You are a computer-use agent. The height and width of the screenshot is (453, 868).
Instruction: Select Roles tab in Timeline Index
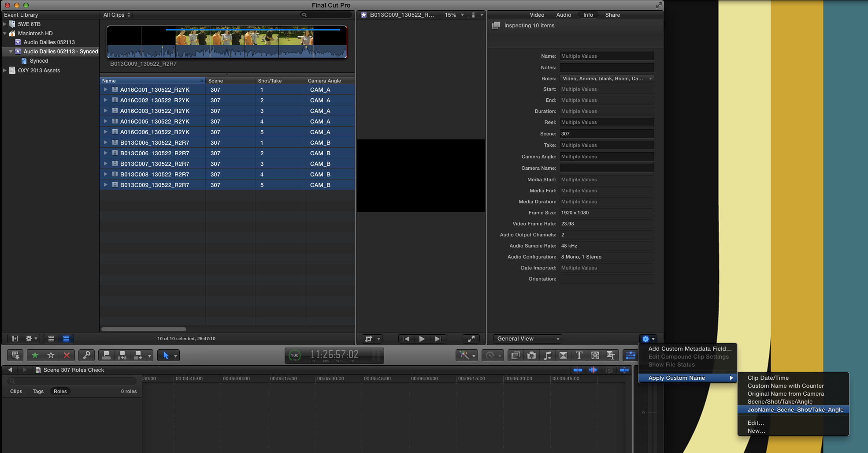pyautogui.click(x=60, y=391)
